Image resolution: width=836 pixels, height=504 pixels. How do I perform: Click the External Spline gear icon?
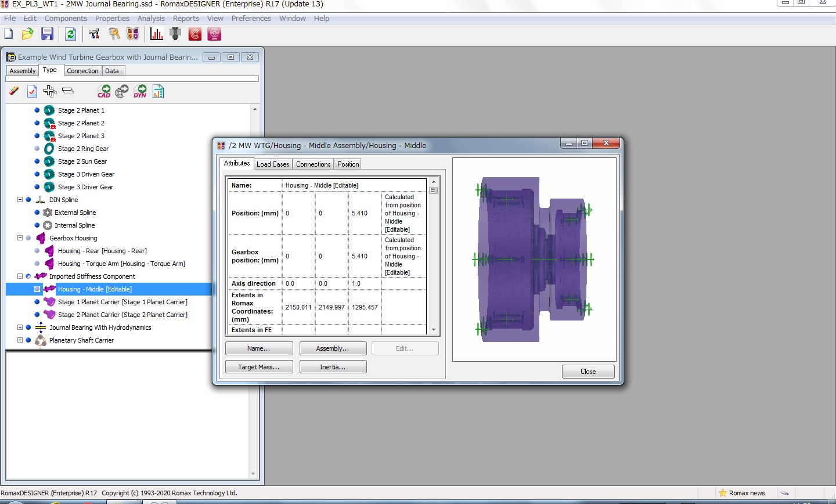pos(48,213)
